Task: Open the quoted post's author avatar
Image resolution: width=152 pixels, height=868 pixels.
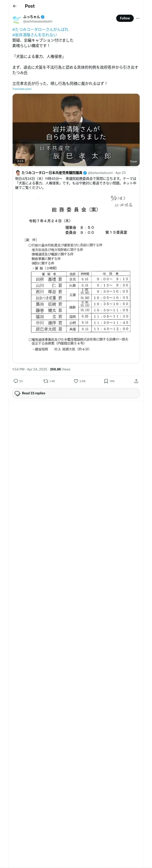Action: pyautogui.click(x=18, y=173)
